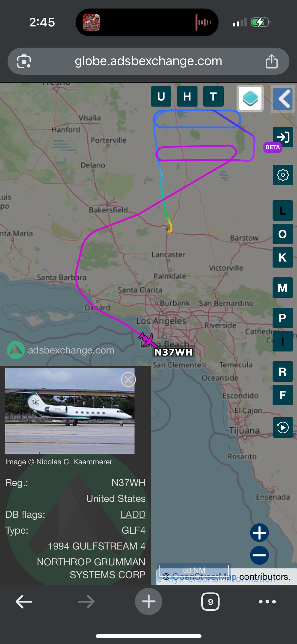Zoom out with the minus button
The height and width of the screenshot is (644, 297).
pyautogui.click(x=259, y=555)
